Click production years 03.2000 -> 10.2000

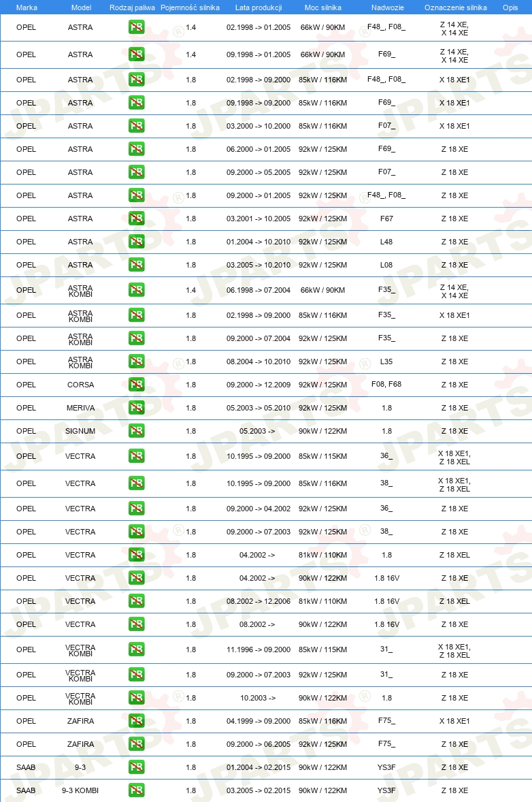tap(259, 126)
